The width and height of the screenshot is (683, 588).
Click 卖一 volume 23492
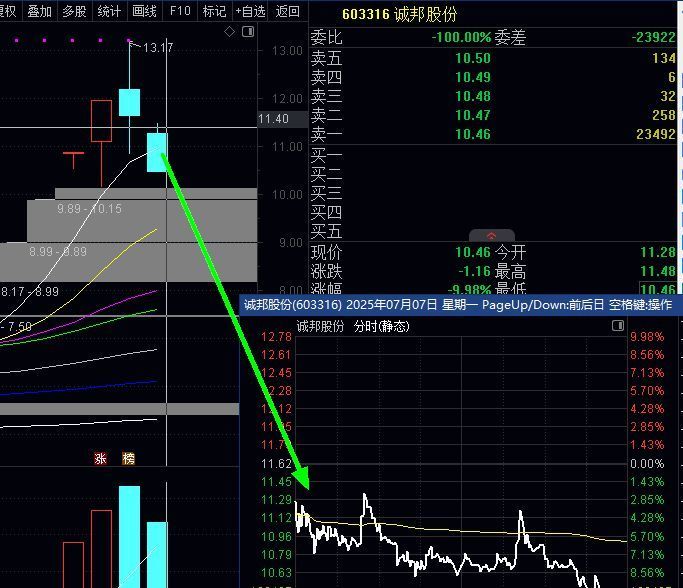[656, 134]
